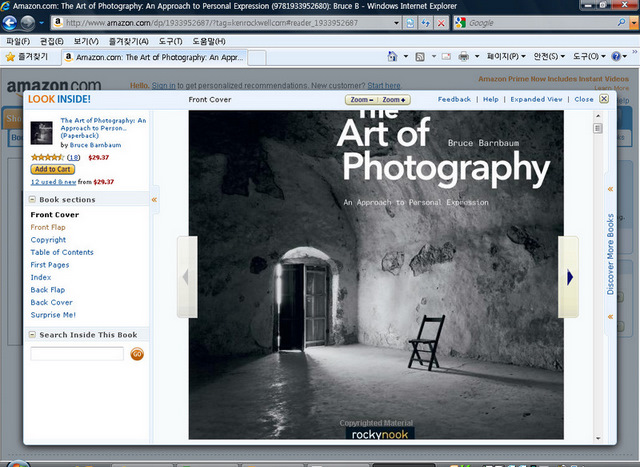The height and width of the screenshot is (467, 640).
Task: Click the orange Go search button
Action: 137,354
